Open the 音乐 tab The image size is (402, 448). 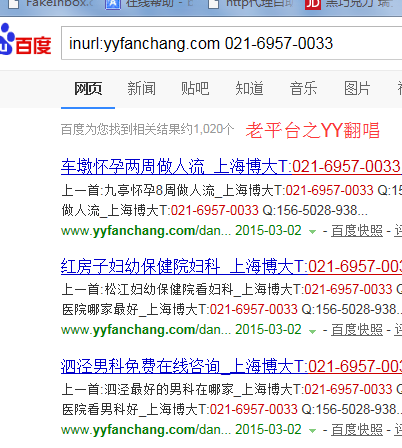[x=303, y=89]
